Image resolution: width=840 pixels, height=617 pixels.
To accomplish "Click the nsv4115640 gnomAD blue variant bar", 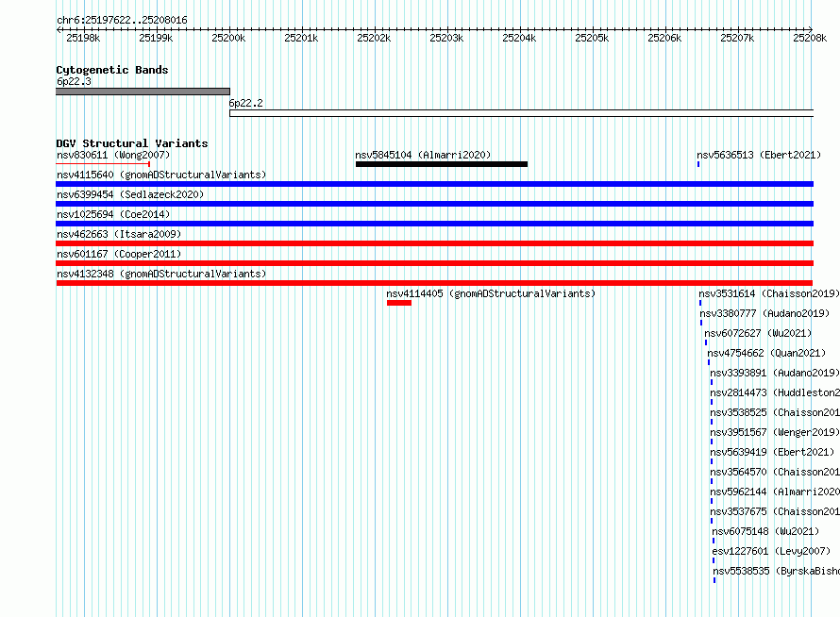I will 434,184.
